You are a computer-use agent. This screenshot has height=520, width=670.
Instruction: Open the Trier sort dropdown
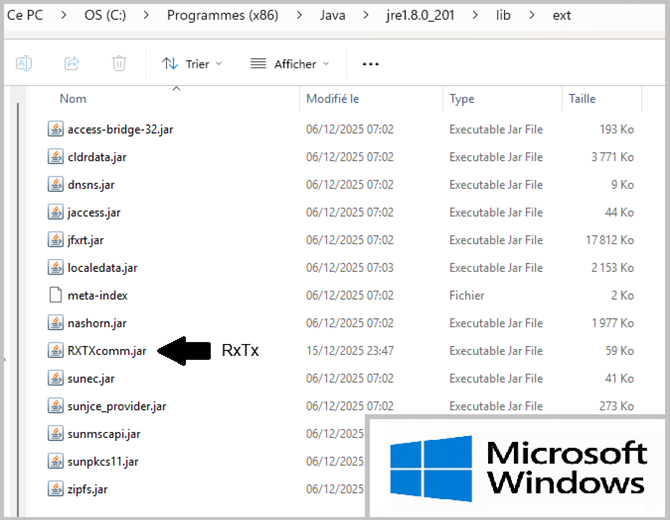click(x=192, y=63)
